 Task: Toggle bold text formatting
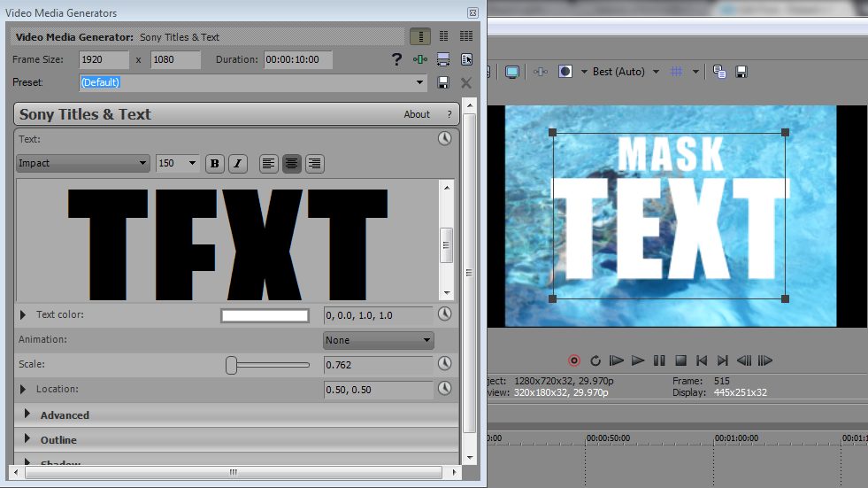[215, 164]
